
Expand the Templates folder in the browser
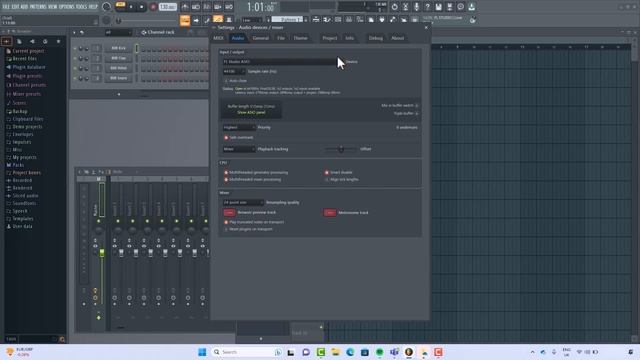[x=22, y=219]
